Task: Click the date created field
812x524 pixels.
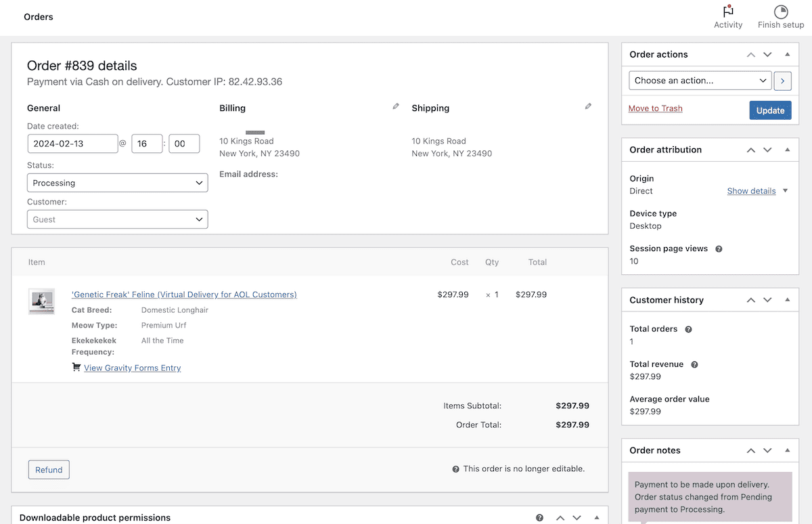Action: 73,144
